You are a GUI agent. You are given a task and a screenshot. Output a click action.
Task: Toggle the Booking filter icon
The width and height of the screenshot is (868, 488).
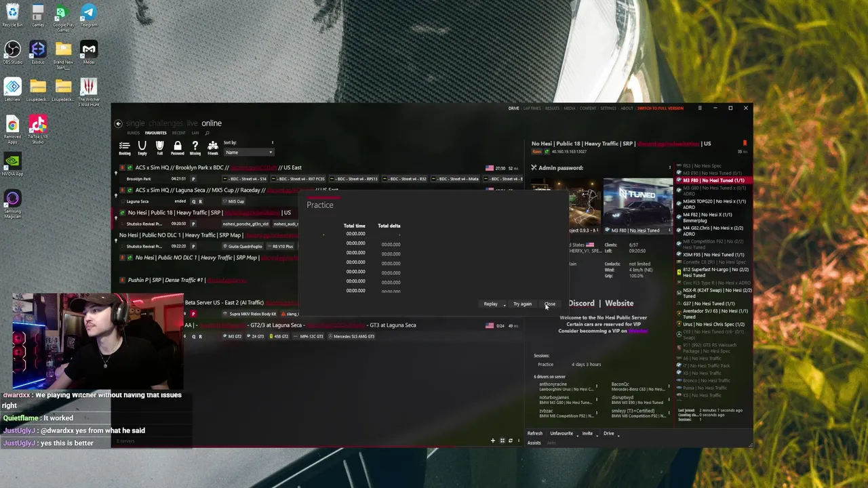[x=125, y=148]
